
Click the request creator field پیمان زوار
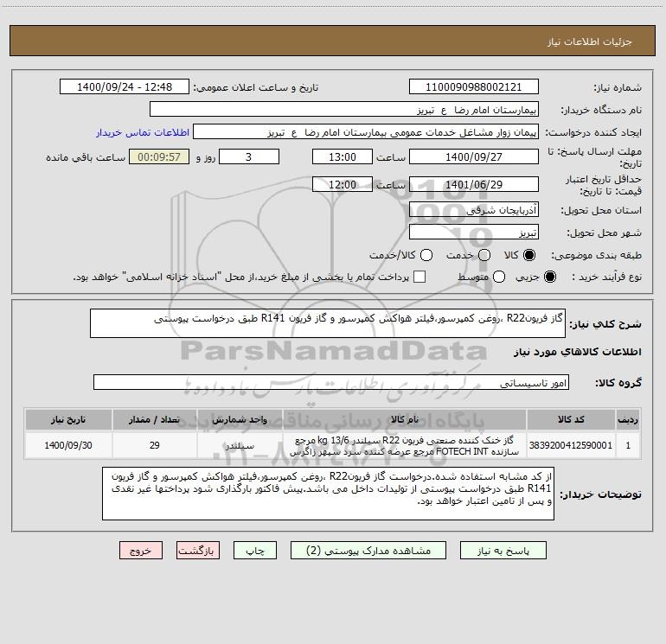tap(366, 132)
